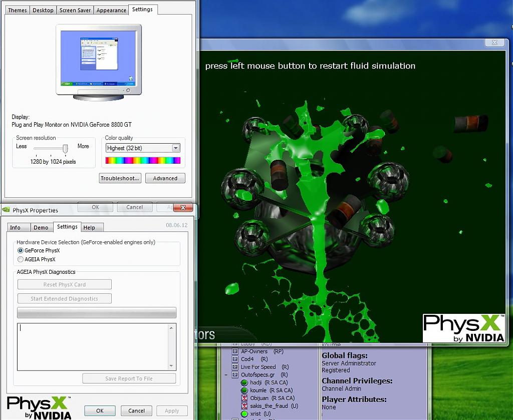Screen dimensions: 513x420
Task: Click the Reset PhysX Card button
Action: point(65,284)
